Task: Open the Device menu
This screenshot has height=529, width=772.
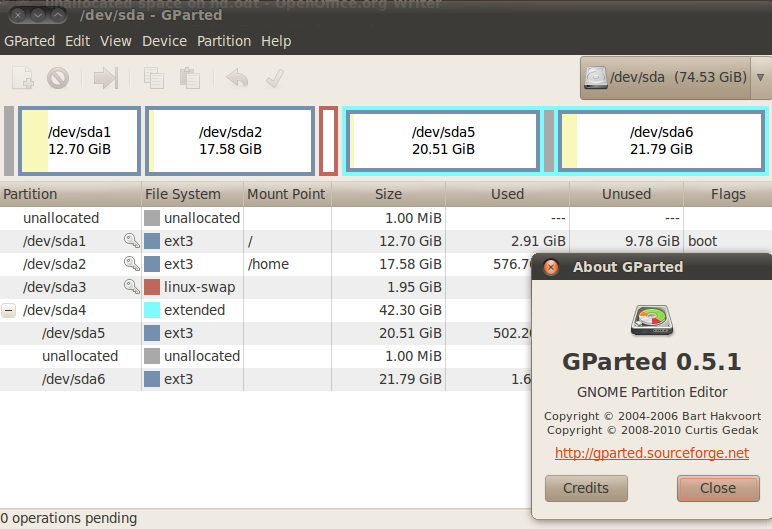Action: click(164, 41)
